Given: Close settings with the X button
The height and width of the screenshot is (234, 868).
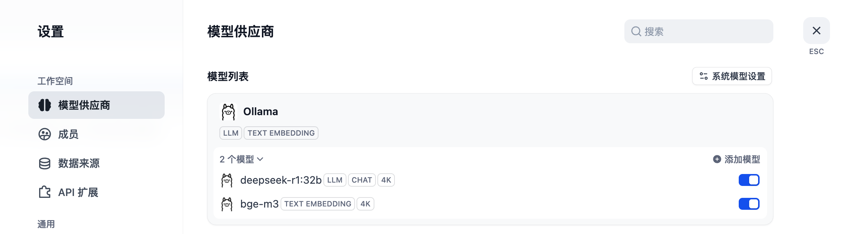Looking at the screenshot, I should [816, 31].
